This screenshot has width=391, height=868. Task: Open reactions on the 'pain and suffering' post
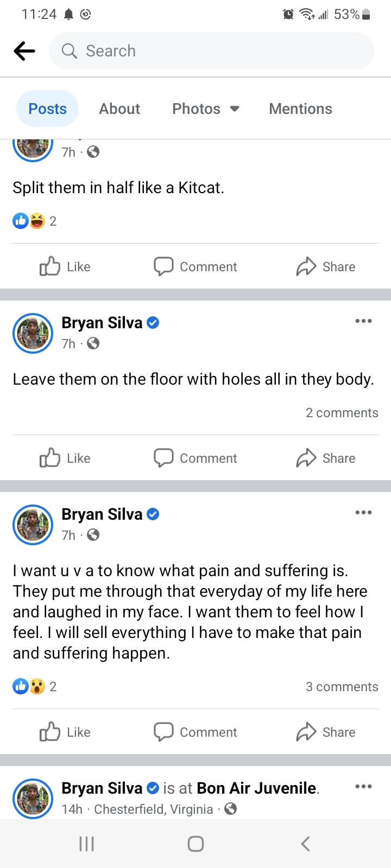(x=34, y=687)
